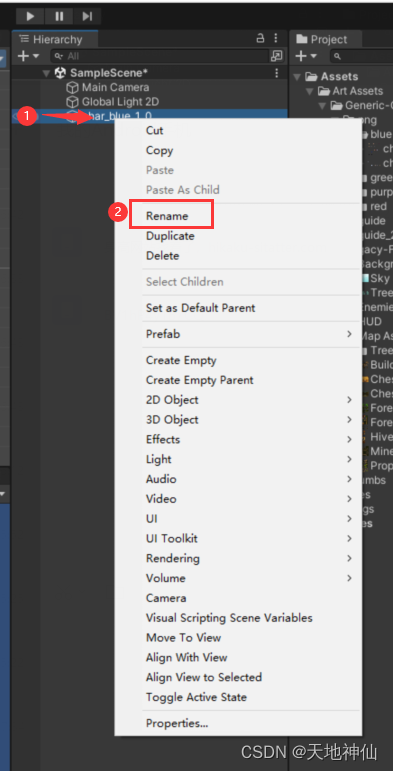Open the Effects submenu

tap(238, 439)
